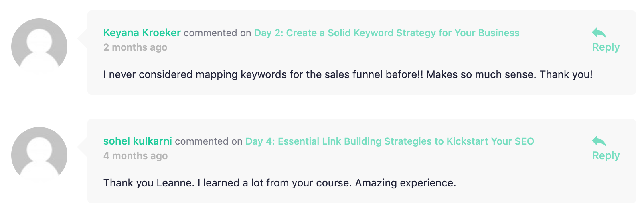Click the speech pointer triangle of sohel's comment
The width and height of the screenshot is (644, 223).
pos(83,147)
